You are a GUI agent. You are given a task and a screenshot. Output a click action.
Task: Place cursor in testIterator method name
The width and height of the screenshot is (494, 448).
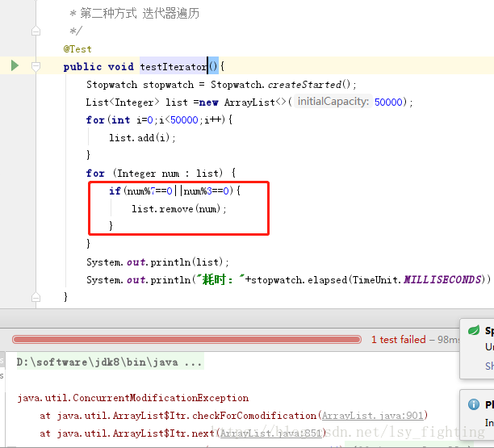[x=174, y=66]
